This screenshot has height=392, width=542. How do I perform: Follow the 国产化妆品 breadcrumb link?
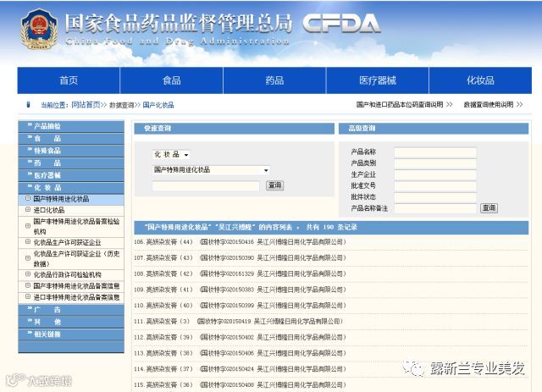pos(158,105)
